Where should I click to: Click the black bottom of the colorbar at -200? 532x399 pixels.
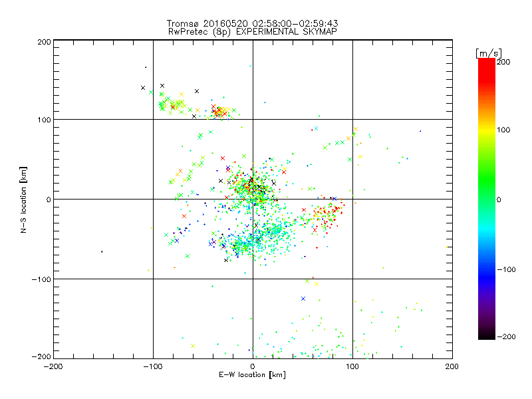tap(487, 336)
